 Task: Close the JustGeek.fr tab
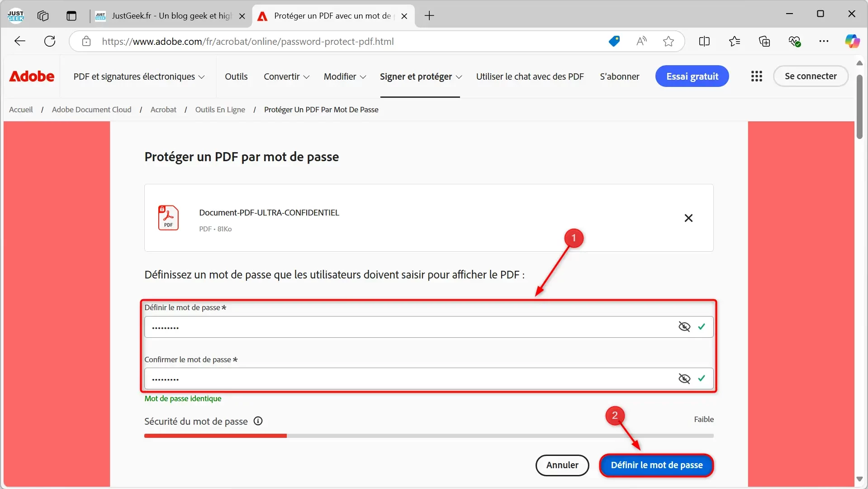pos(242,16)
